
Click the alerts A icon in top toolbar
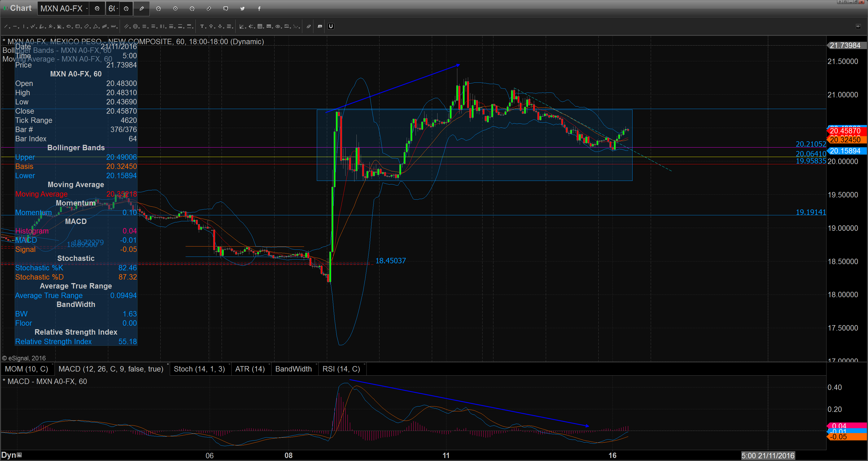tap(192, 8)
